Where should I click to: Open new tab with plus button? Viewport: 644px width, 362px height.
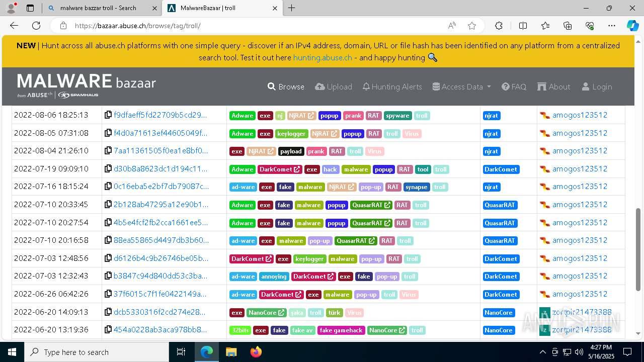click(292, 8)
